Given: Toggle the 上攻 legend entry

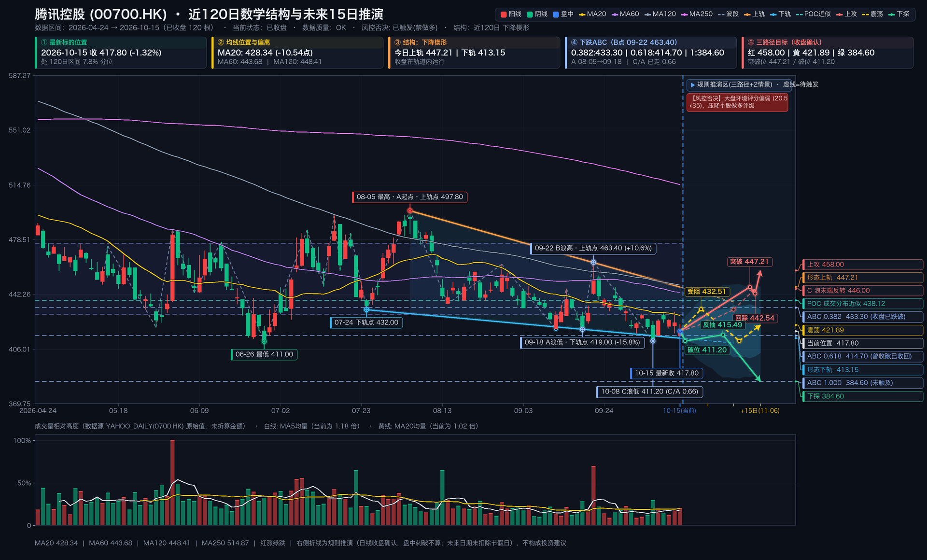Looking at the screenshot, I should (x=846, y=14).
